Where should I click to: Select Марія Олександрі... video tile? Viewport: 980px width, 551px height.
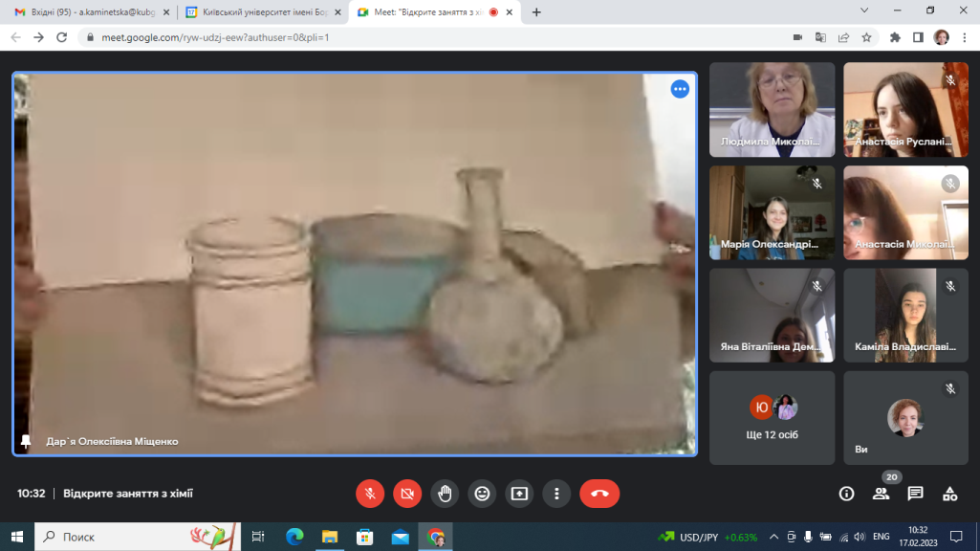772,212
